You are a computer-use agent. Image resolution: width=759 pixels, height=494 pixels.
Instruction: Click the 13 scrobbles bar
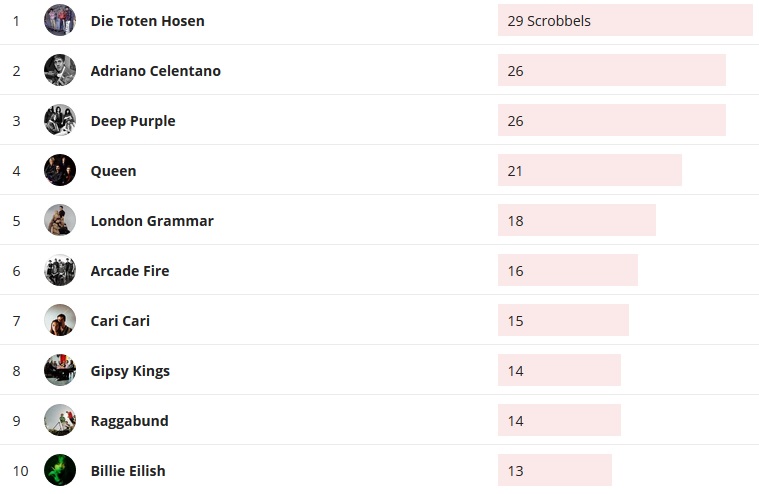554,470
